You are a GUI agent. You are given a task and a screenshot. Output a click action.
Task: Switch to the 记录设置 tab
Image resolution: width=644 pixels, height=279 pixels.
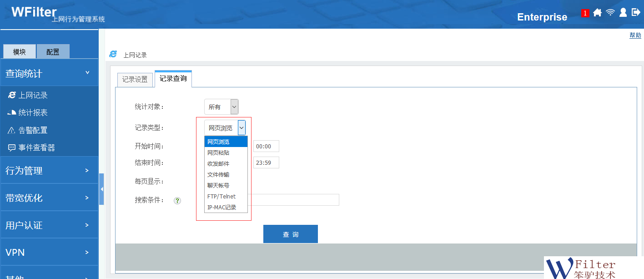point(135,80)
